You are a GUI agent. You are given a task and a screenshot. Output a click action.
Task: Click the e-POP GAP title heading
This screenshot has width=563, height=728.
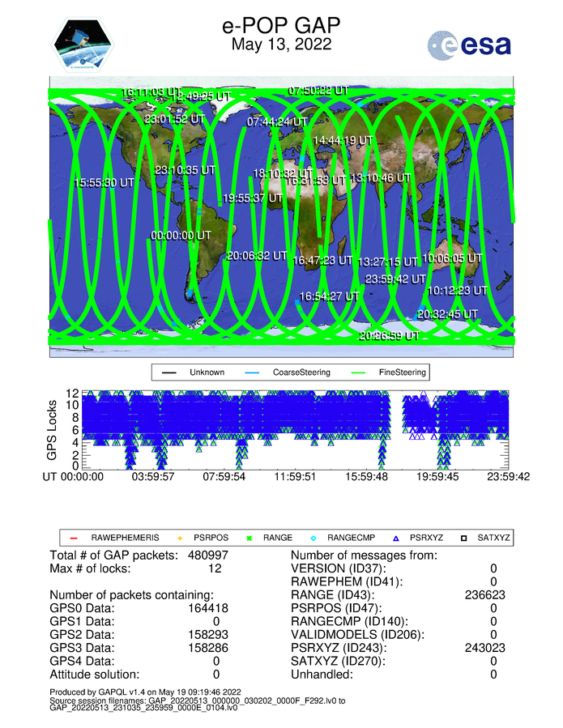pyautogui.click(x=281, y=26)
